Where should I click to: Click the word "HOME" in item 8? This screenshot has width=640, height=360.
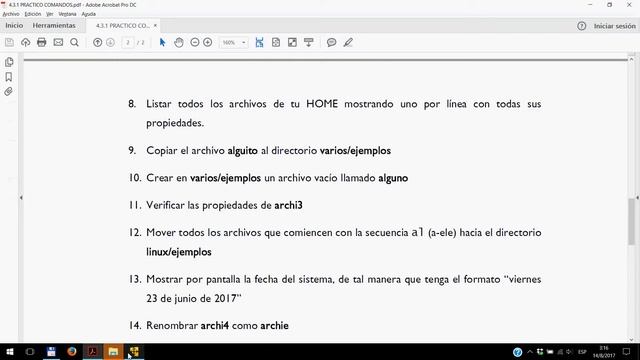pyautogui.click(x=322, y=104)
